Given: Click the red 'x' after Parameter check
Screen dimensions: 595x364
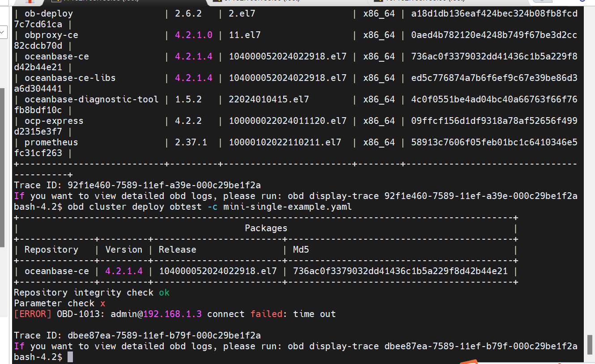Looking at the screenshot, I should pos(102,303).
